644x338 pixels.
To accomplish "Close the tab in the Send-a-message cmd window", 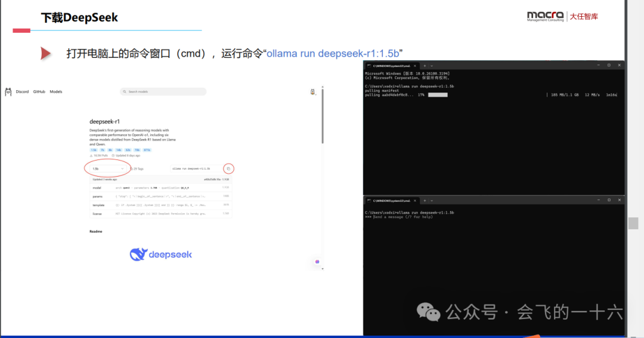I will [x=415, y=201].
